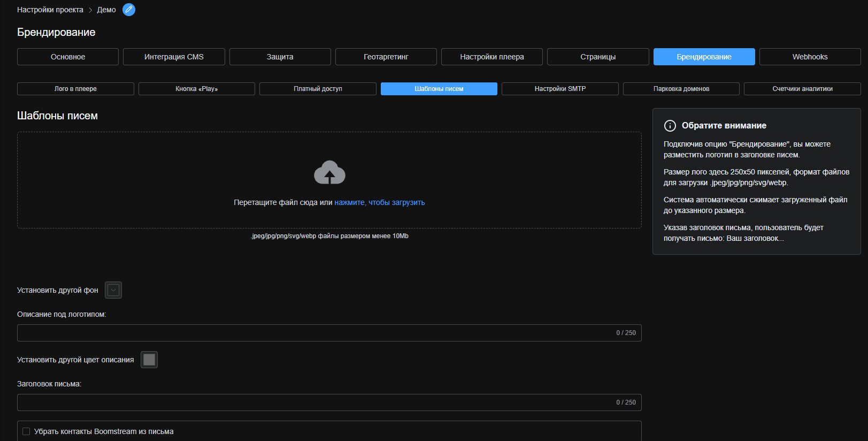Open the Установить другой фон dropdown
Image resolution: width=868 pixels, height=441 pixels.
tap(113, 290)
